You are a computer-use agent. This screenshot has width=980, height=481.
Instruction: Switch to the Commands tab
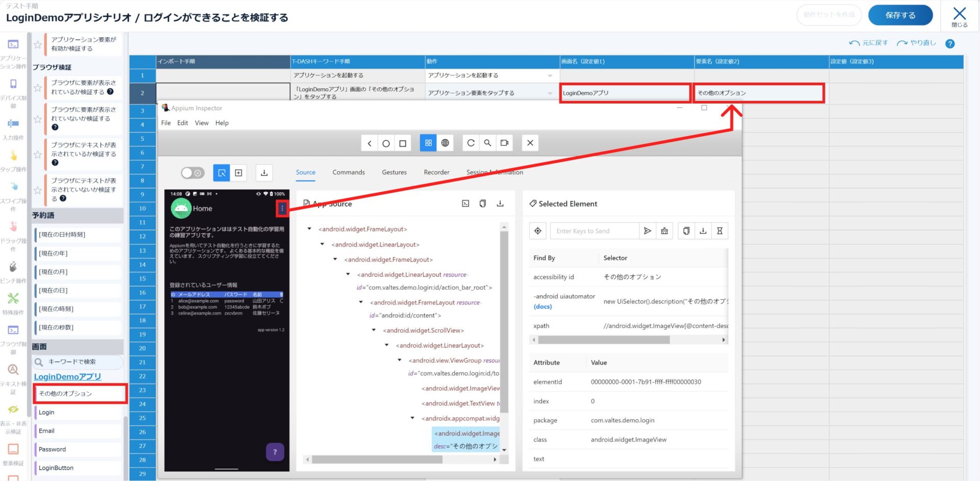(x=348, y=172)
